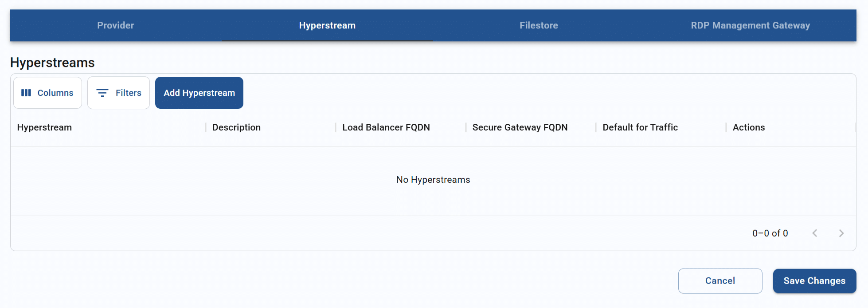Screen dimensions: 868x308
Task: Click the Add Hyperstream button
Action: point(199,93)
